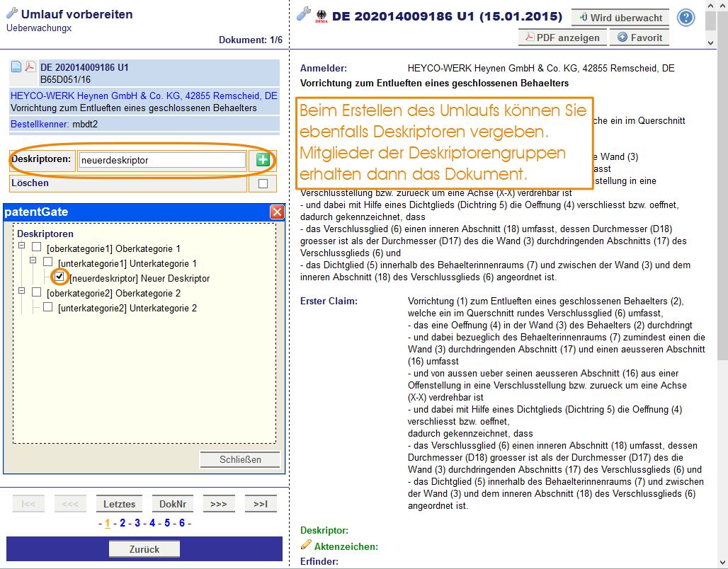Click green Deskriptor label in document

click(324, 530)
